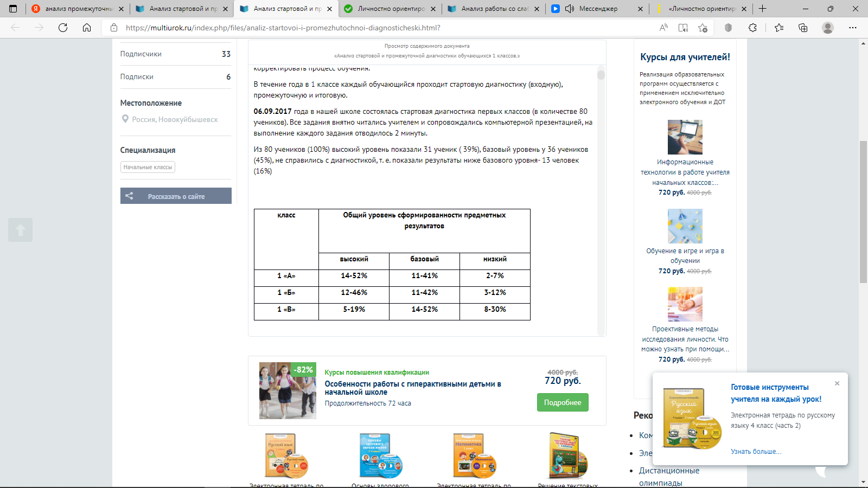The height and width of the screenshot is (488, 868).
Task: Open Информационные технологии course link
Action: 685,172
